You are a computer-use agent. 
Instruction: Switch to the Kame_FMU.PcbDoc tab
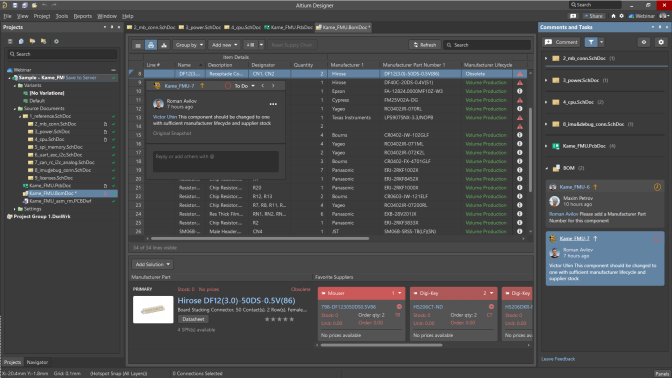tap(288, 27)
